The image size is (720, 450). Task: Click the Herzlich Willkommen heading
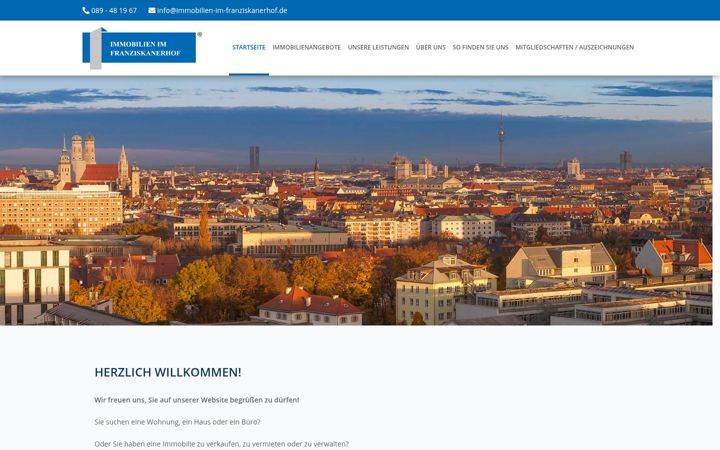coord(168,372)
